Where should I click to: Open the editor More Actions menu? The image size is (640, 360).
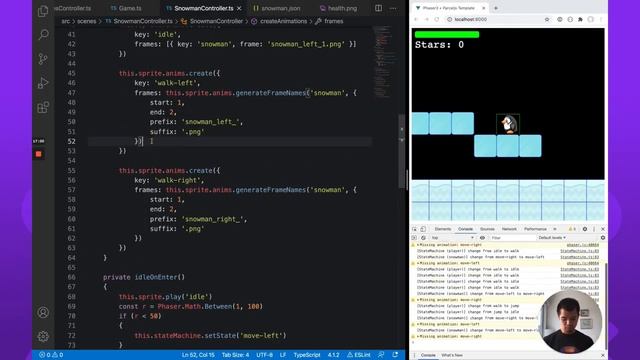pyautogui.click(x=393, y=8)
